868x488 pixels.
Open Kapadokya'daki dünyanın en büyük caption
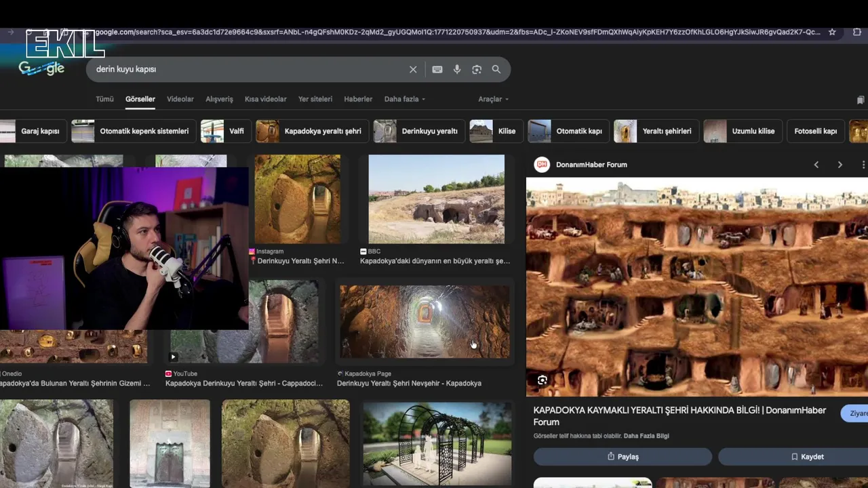click(435, 261)
